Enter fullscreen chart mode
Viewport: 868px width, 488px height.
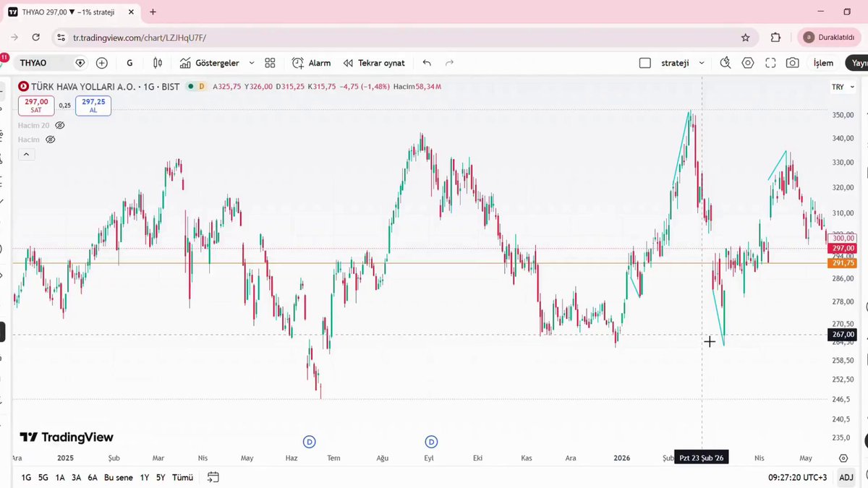[770, 63]
